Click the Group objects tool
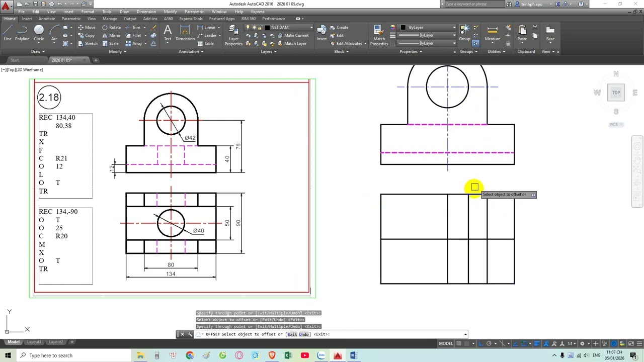644x362 pixels. coord(464,33)
